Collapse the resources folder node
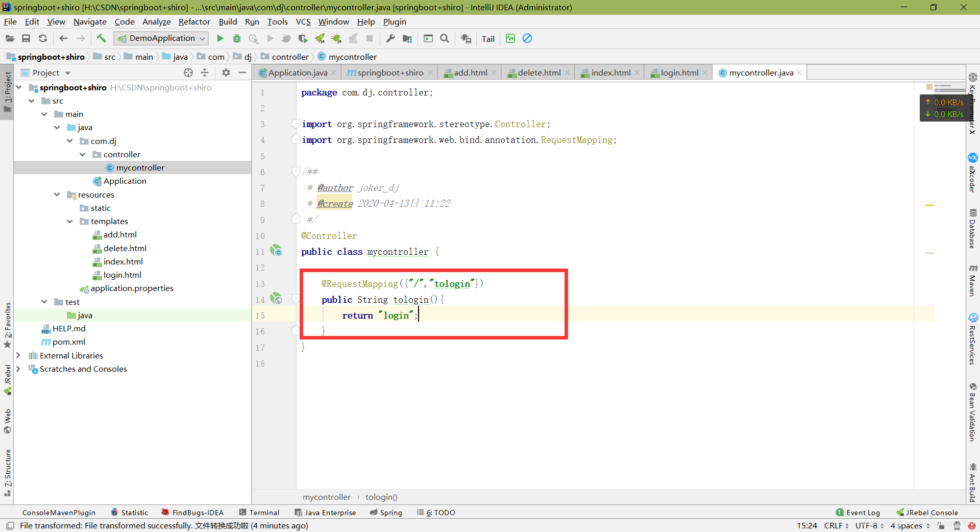The width and height of the screenshot is (980, 532). click(x=57, y=195)
